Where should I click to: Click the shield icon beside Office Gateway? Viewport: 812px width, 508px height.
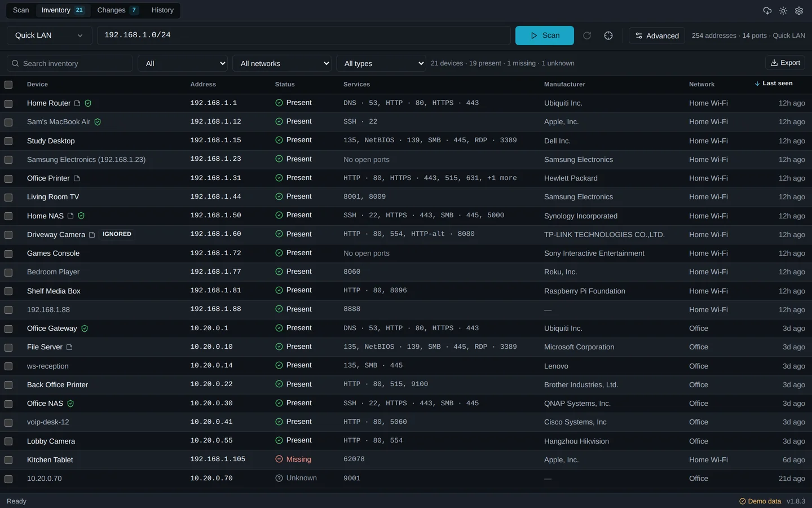coord(85,329)
